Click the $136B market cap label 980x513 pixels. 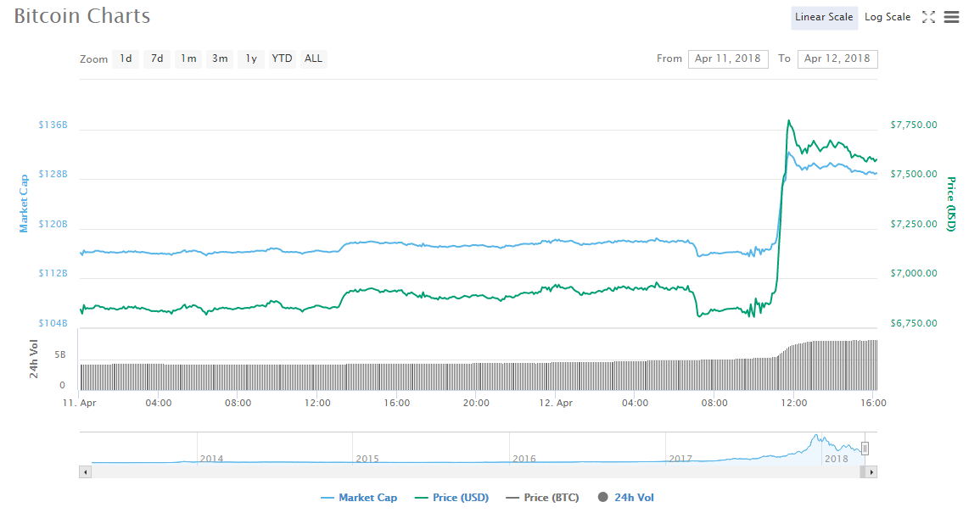pos(53,125)
